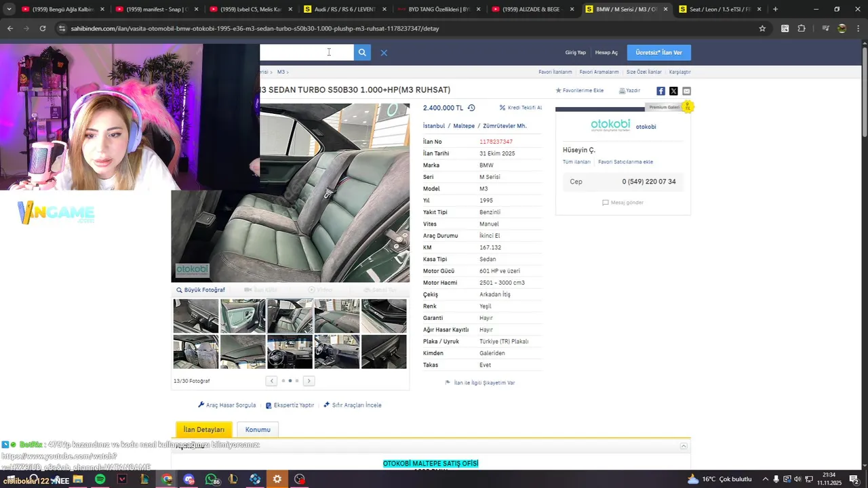Click the browser address bar URL
868x488 pixels.
(255, 28)
